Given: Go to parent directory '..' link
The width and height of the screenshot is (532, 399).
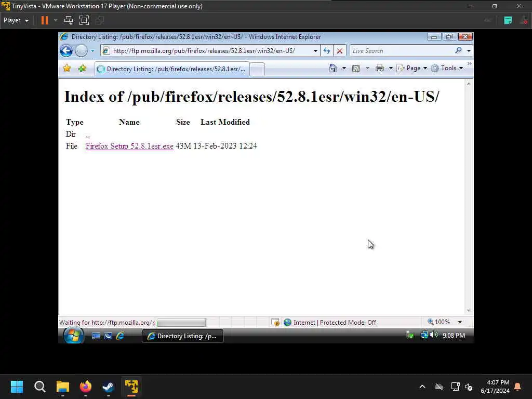Looking at the screenshot, I should coord(87,135).
